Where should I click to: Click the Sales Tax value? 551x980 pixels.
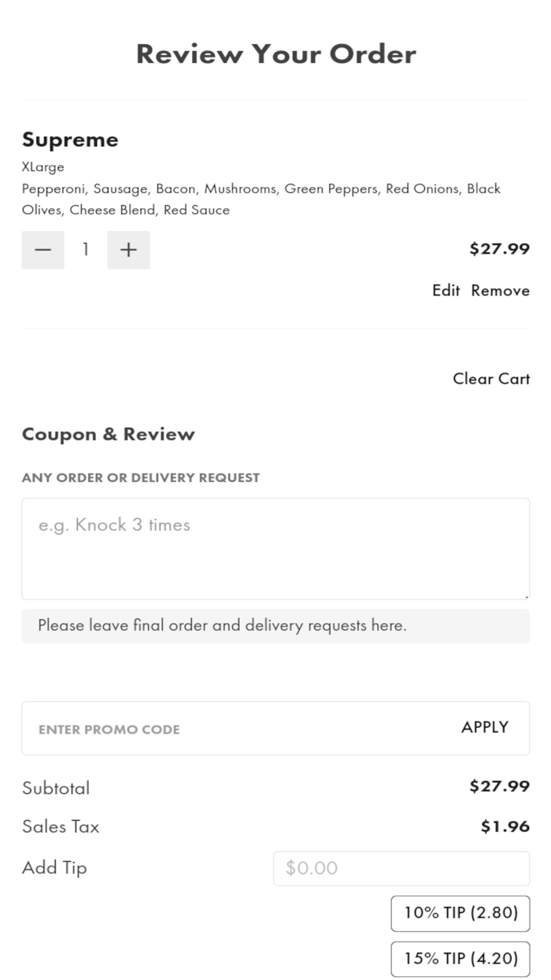(505, 826)
